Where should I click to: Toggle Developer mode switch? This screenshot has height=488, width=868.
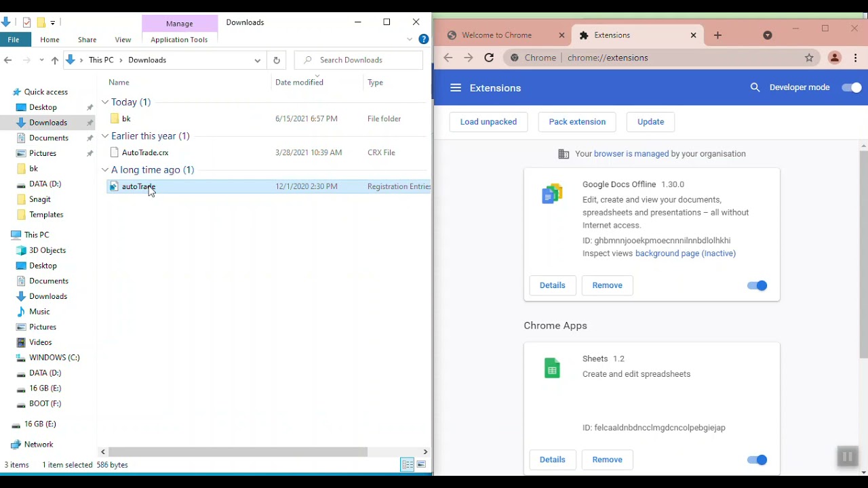(x=852, y=87)
